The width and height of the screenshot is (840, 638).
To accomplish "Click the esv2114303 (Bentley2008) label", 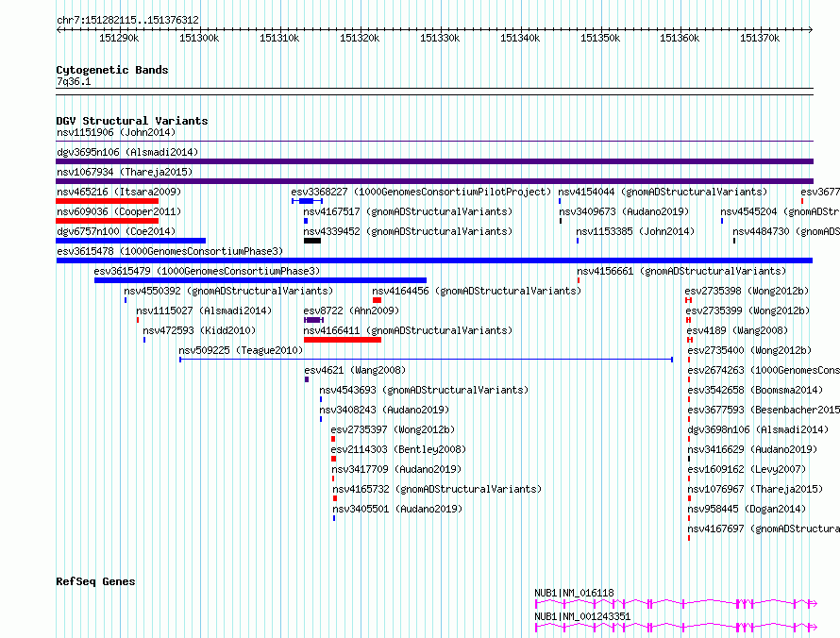I will (398, 449).
